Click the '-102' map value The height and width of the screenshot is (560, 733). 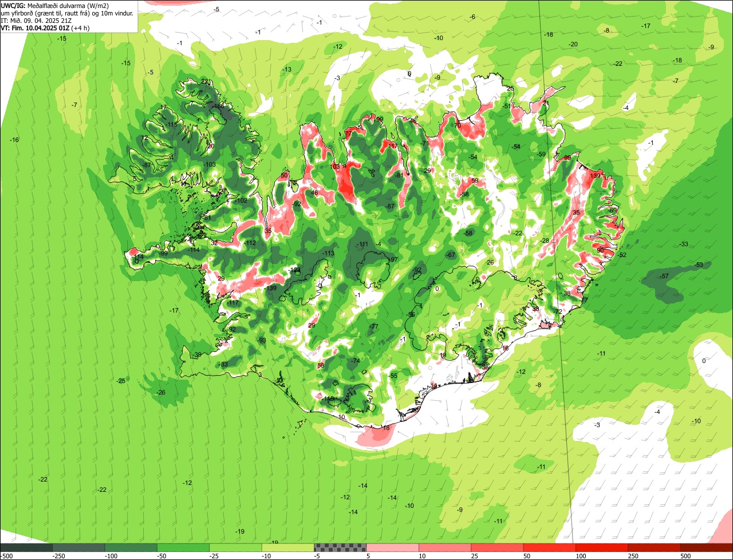pyautogui.click(x=241, y=201)
